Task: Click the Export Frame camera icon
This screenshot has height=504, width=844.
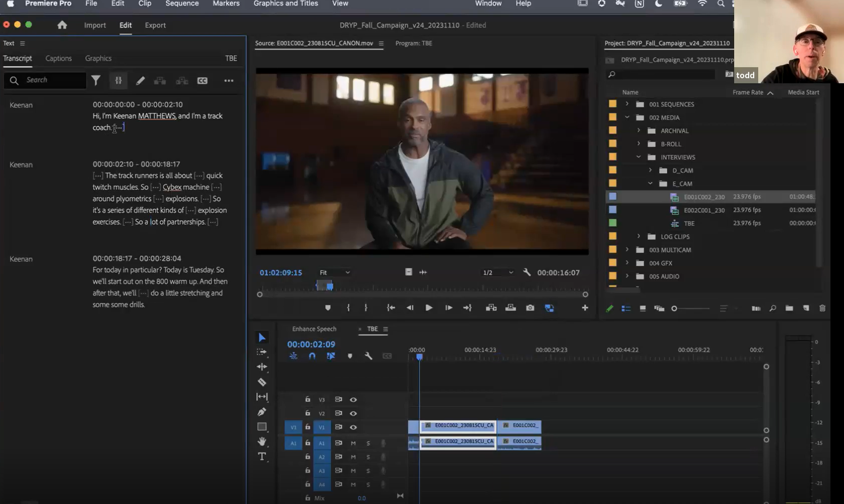Action: tap(530, 308)
